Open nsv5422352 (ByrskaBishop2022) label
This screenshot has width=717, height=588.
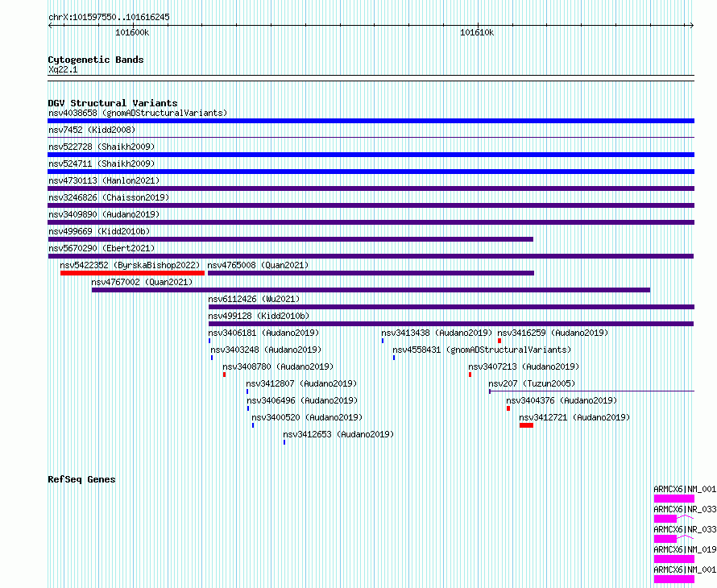pyautogui.click(x=130, y=265)
